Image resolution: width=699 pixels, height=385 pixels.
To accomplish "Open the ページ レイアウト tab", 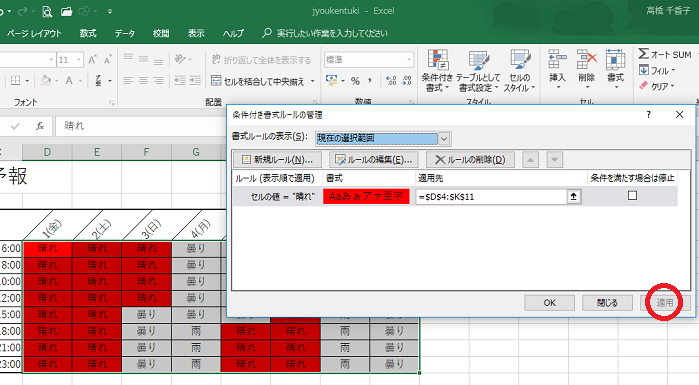I will click(34, 33).
